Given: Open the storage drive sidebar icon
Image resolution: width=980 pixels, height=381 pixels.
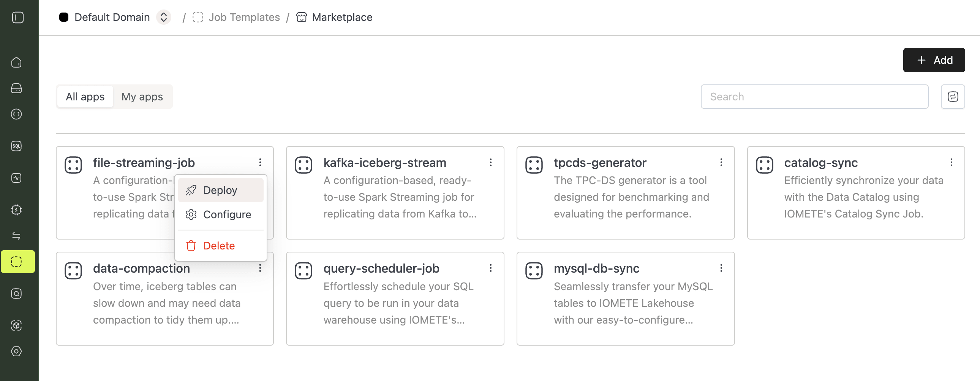Looking at the screenshot, I should pyautogui.click(x=16, y=88).
